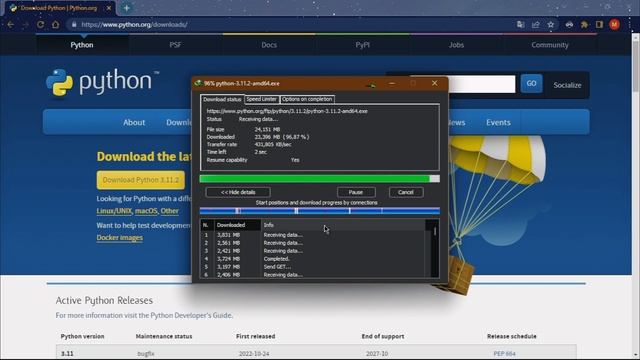640x360 pixels.
Task: Cancel the download
Action: [x=406, y=192]
